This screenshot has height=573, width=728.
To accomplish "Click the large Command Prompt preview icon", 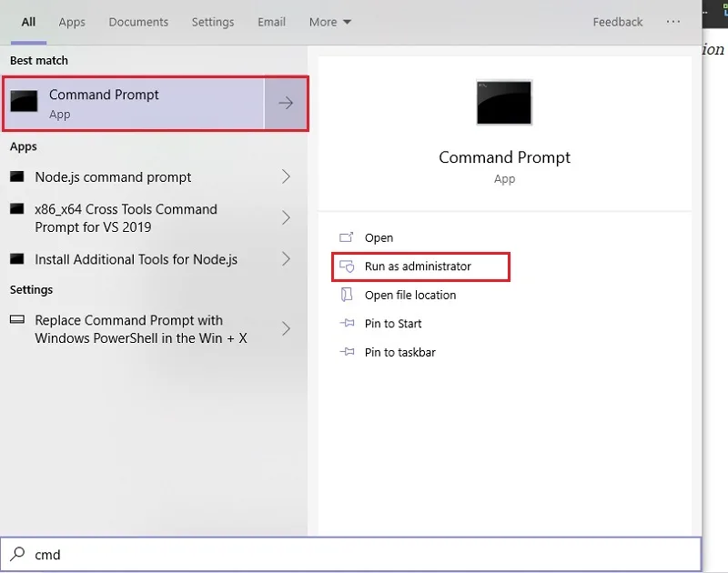I will click(504, 103).
